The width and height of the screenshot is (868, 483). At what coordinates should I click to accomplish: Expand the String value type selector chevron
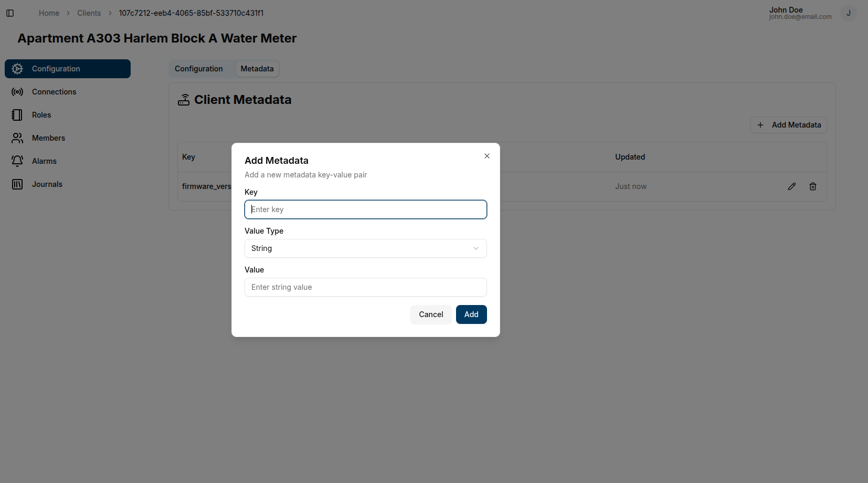click(475, 248)
